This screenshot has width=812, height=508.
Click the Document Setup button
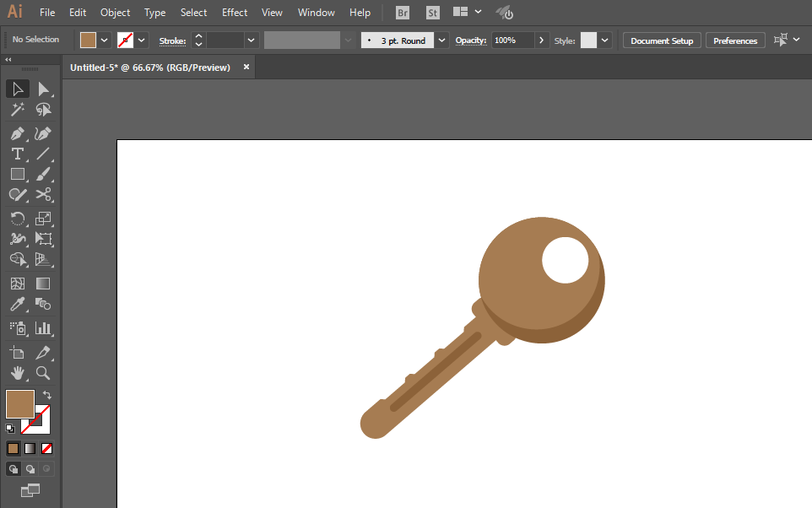coord(662,41)
